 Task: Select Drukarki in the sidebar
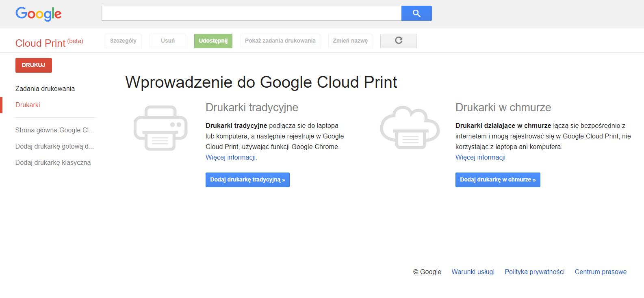tap(28, 105)
